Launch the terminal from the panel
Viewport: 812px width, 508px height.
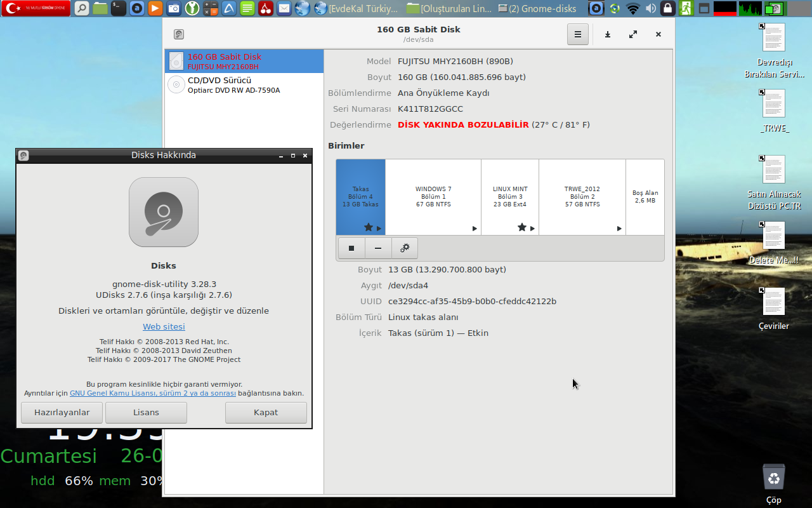118,8
